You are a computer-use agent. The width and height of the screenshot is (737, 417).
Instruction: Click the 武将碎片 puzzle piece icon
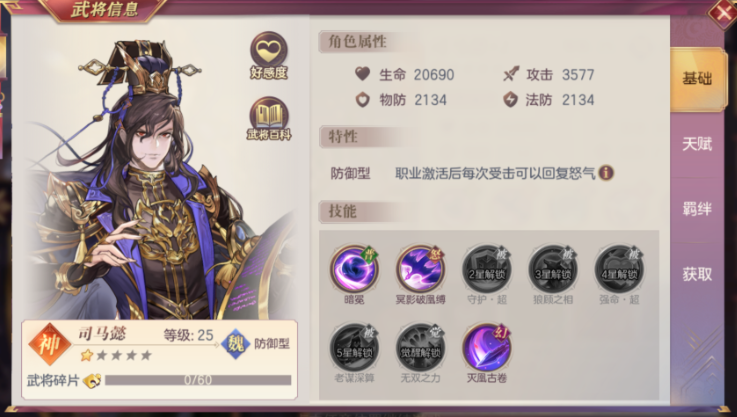[92, 380]
